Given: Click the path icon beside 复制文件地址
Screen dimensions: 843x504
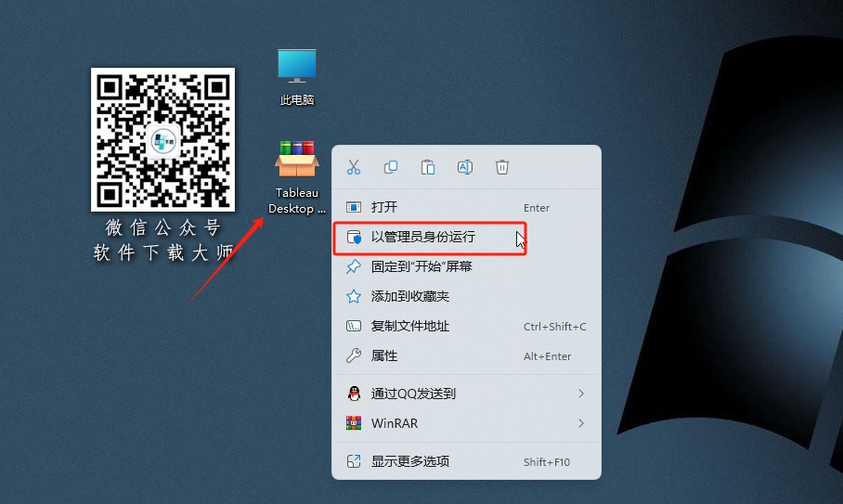Looking at the screenshot, I should (x=353, y=326).
